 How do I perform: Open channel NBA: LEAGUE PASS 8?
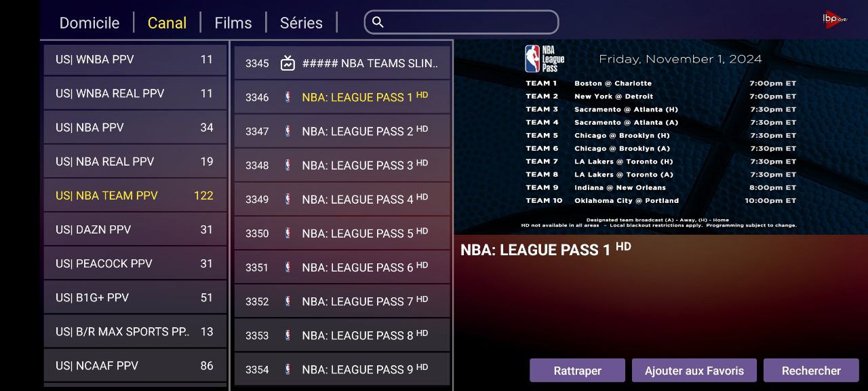pyautogui.click(x=342, y=335)
